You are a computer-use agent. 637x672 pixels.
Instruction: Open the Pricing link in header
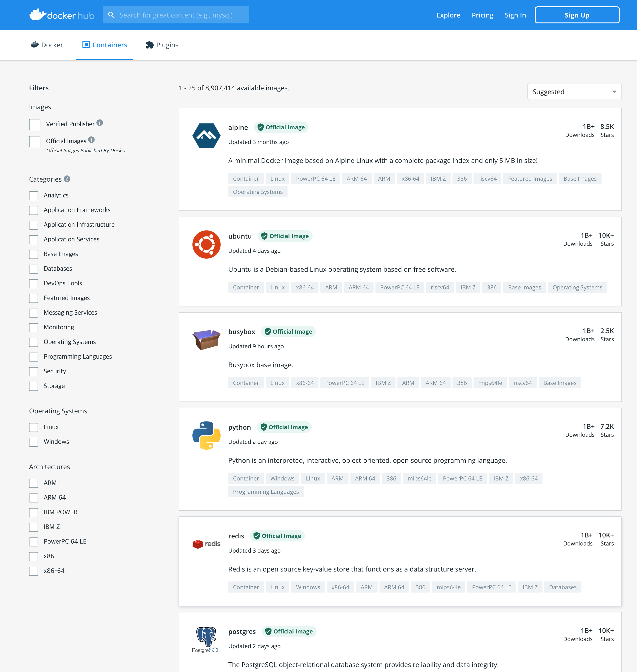[482, 15]
